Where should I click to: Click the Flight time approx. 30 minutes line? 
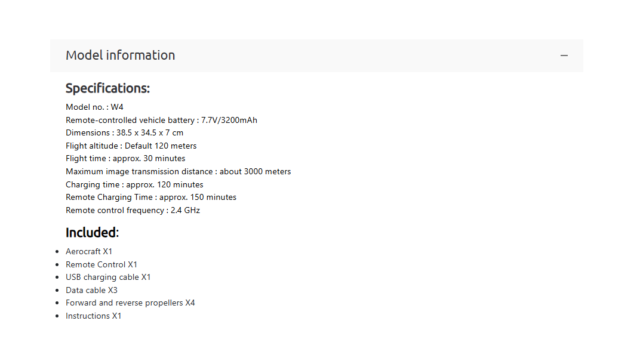125,158
